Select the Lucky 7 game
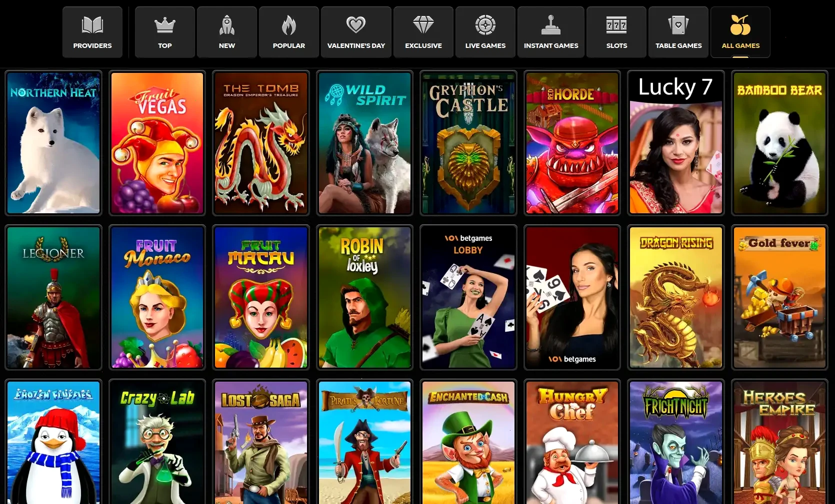The height and width of the screenshot is (504, 835). (675, 143)
